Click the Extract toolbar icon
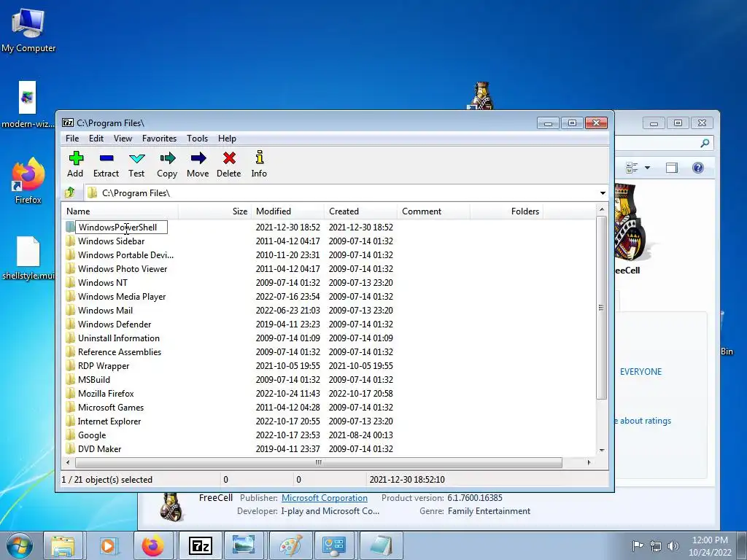This screenshot has width=747, height=560. (106, 165)
